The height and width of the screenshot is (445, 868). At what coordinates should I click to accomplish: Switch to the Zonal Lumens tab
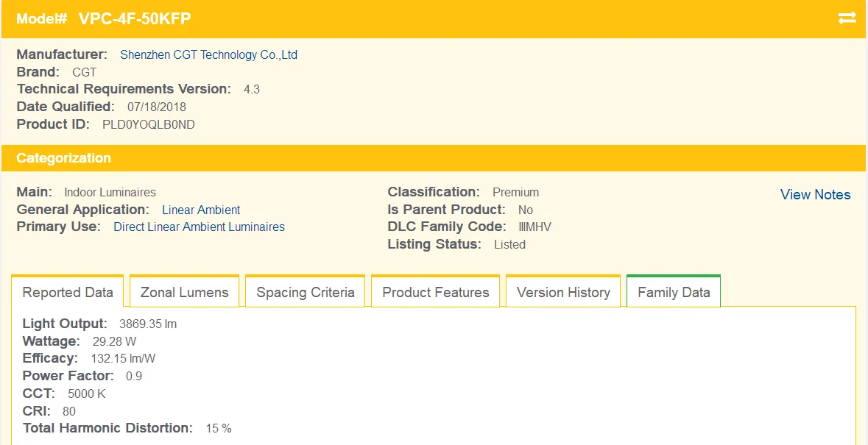point(184,293)
